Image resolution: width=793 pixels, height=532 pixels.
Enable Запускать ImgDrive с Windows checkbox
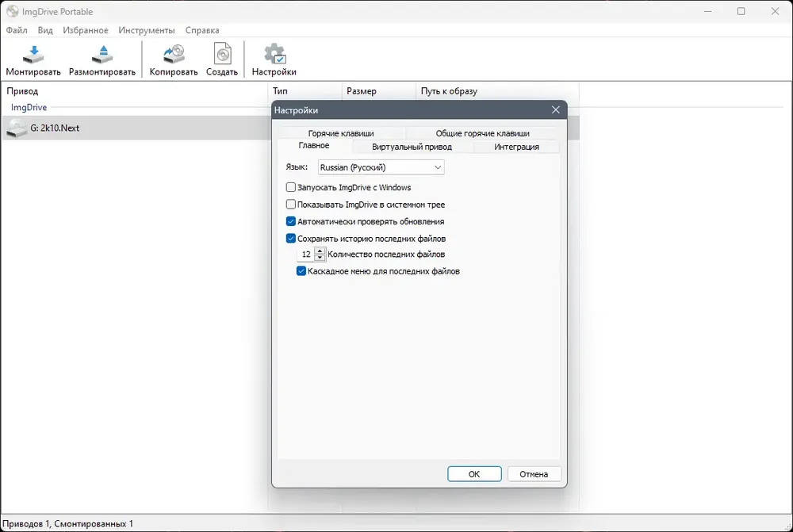click(x=291, y=187)
